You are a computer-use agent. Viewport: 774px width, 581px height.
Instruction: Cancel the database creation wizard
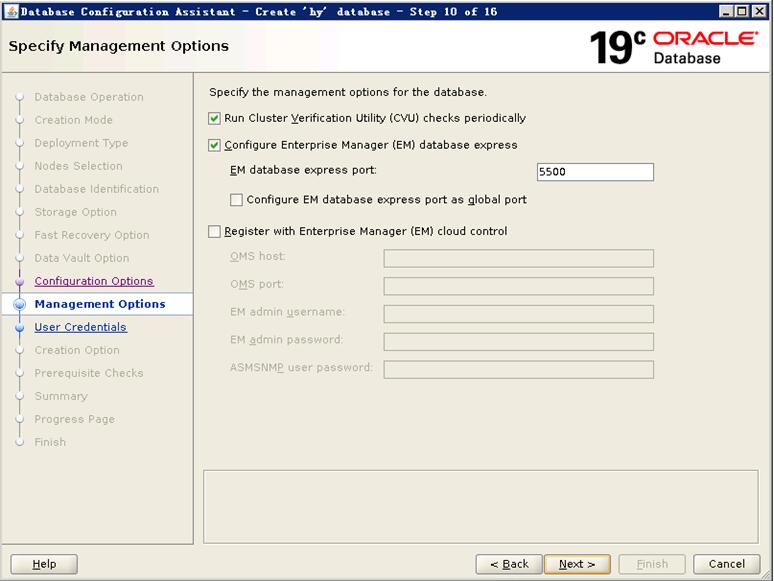pyautogui.click(x=727, y=564)
